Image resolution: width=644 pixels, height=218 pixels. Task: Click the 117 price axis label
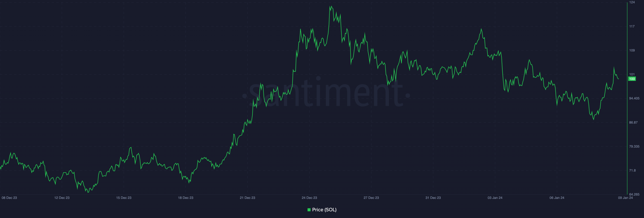point(632,26)
